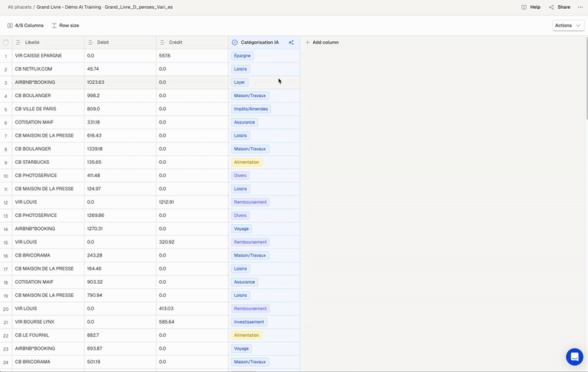
Task: Toggle the select-all rows checkbox
Action: (x=6, y=43)
